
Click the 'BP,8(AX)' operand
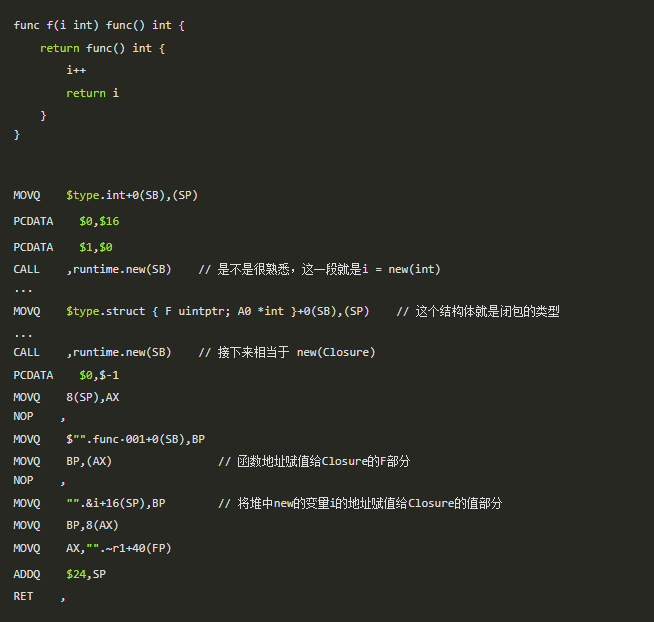point(93,524)
